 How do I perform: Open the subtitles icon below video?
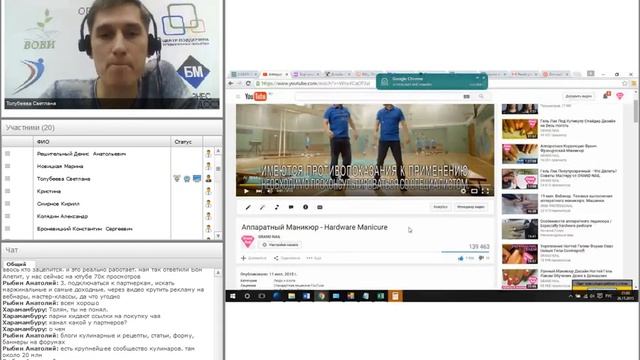320,207
